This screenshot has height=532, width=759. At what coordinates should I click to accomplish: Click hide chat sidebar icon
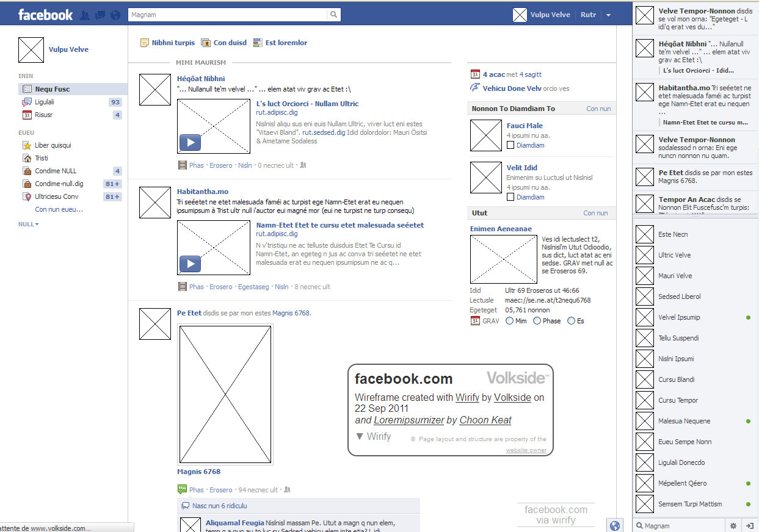[x=749, y=525]
